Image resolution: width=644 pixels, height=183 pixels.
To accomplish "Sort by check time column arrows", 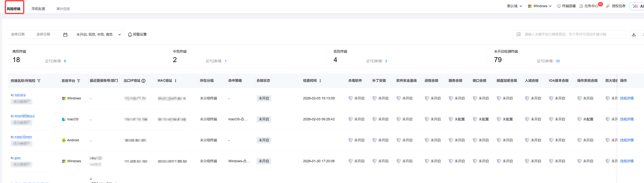I will pyautogui.click(x=320, y=81).
